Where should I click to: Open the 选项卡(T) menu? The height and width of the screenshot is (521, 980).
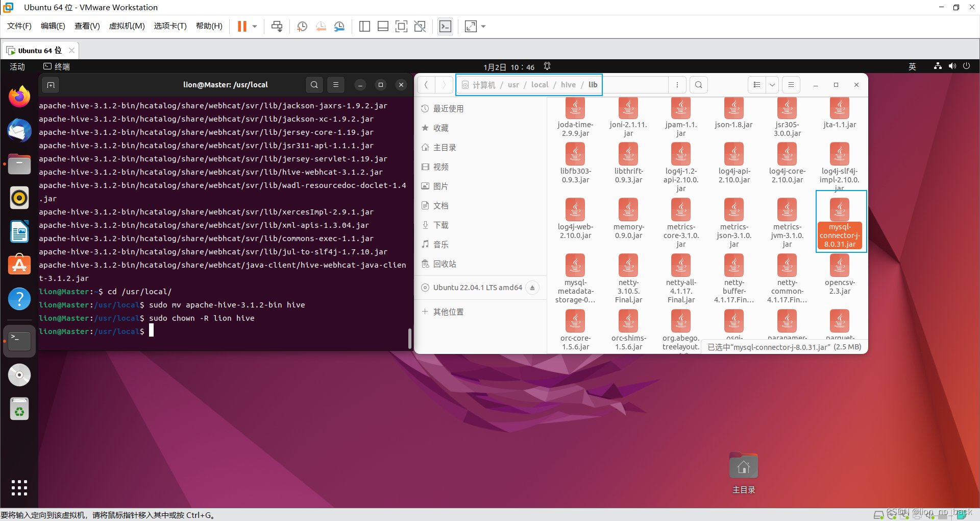[170, 26]
